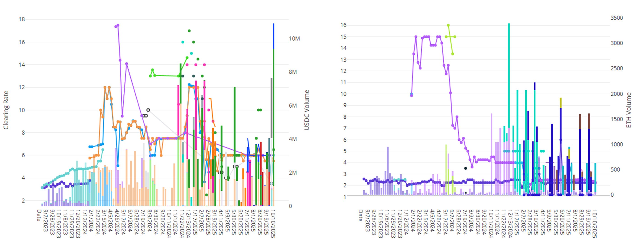The image size is (644, 244).
Task: Click the USDC Volume axis title
Action: 307,110
